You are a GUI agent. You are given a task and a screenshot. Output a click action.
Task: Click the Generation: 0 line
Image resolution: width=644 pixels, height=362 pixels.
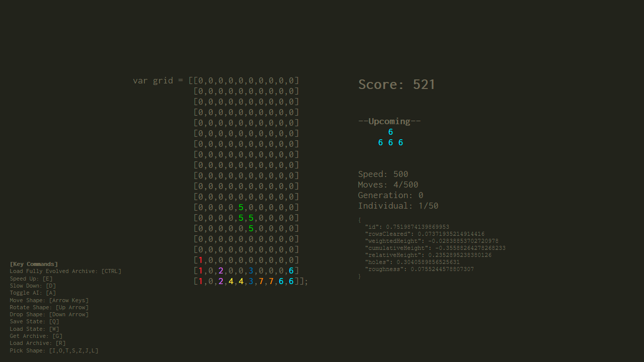(x=390, y=196)
